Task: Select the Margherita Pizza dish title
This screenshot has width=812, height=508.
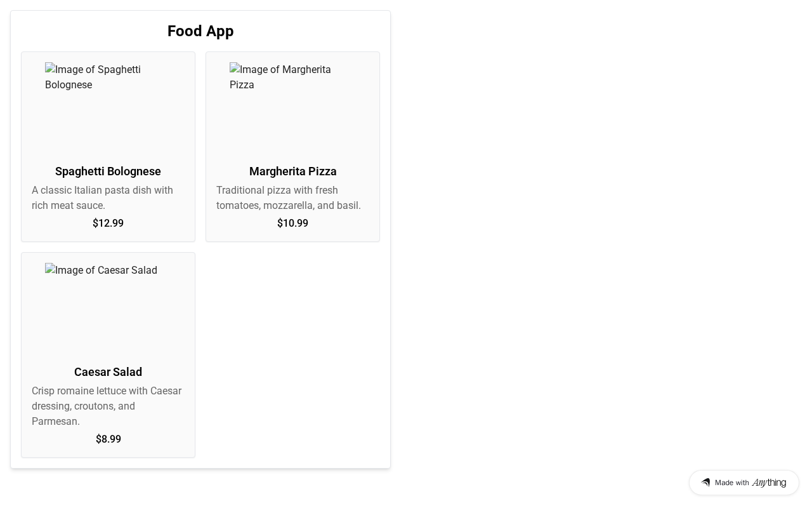Action: [292, 171]
